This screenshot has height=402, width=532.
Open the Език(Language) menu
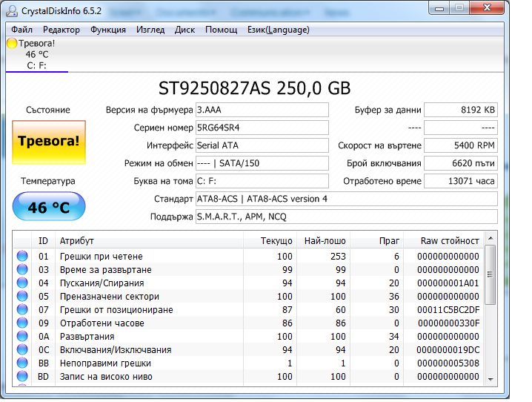click(x=278, y=30)
